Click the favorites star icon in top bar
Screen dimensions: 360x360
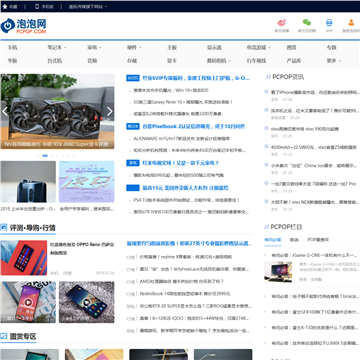(x=5, y=6)
